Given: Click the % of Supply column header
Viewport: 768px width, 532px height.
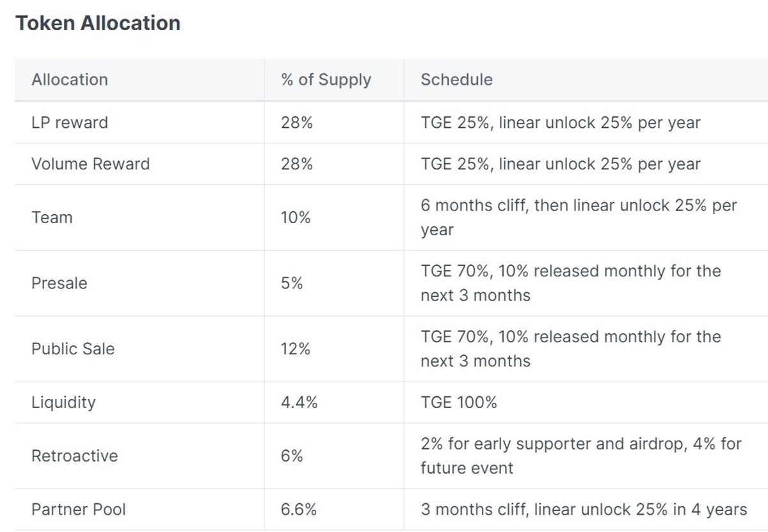Looking at the screenshot, I should pyautogui.click(x=326, y=80).
